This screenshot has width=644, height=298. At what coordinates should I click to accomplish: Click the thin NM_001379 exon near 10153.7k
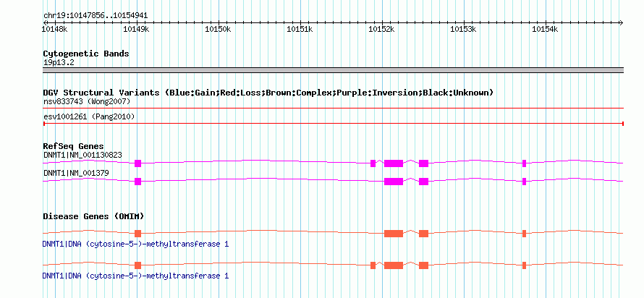point(524,182)
